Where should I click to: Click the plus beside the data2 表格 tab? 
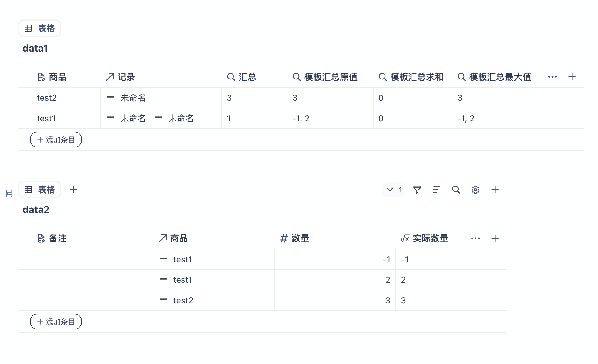73,190
